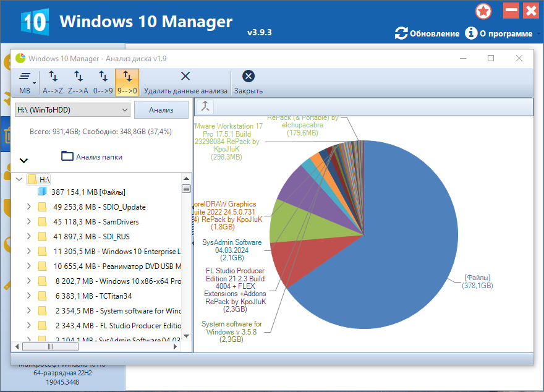Expand the SamDrivers folder node
544x392 pixels.
(x=29, y=222)
